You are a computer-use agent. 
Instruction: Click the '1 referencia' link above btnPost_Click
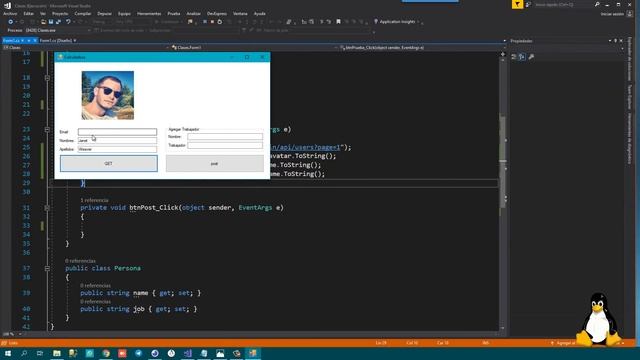point(94,200)
